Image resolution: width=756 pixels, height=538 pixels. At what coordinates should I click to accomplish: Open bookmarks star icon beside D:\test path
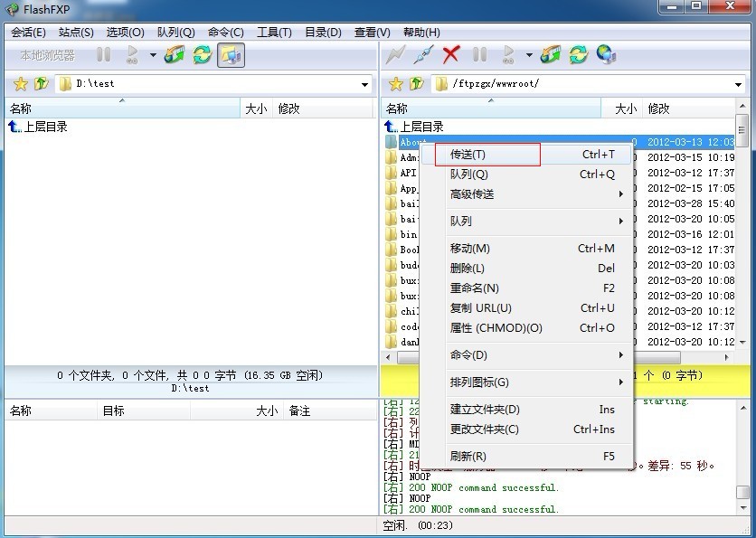[20, 84]
